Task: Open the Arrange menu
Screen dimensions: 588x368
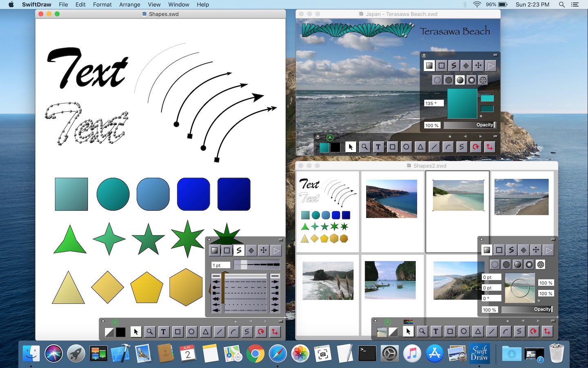Action: pyautogui.click(x=129, y=4)
